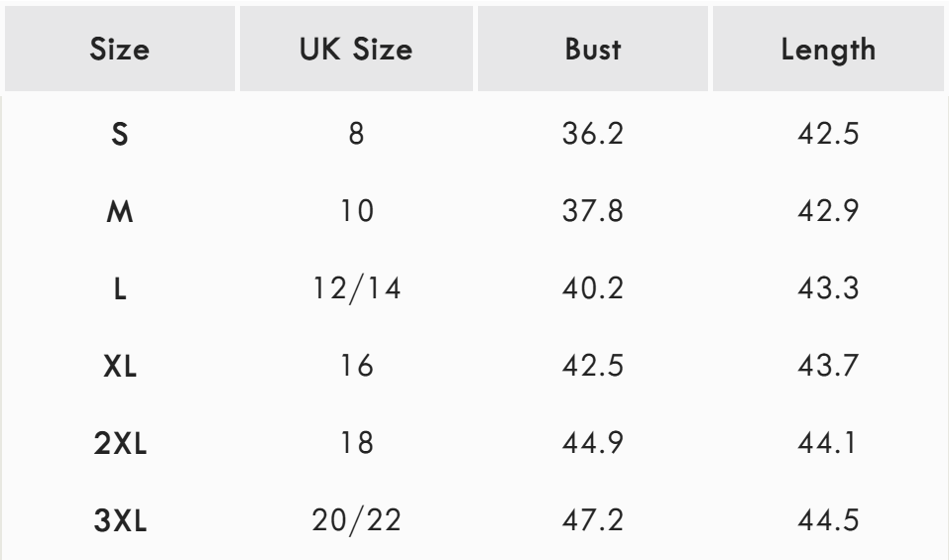Click the Bust column header
950x560 pixels.
[592, 50]
